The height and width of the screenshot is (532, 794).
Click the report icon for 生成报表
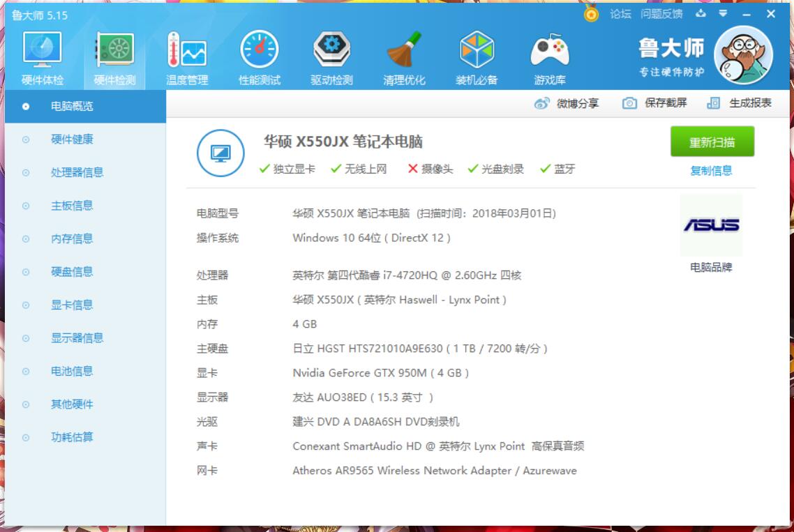[714, 103]
